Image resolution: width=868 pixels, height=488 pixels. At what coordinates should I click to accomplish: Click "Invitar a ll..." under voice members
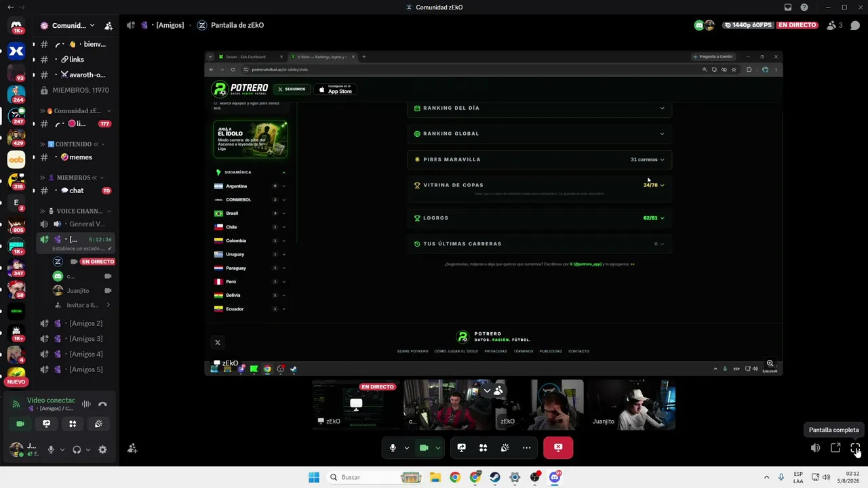pos(83,305)
